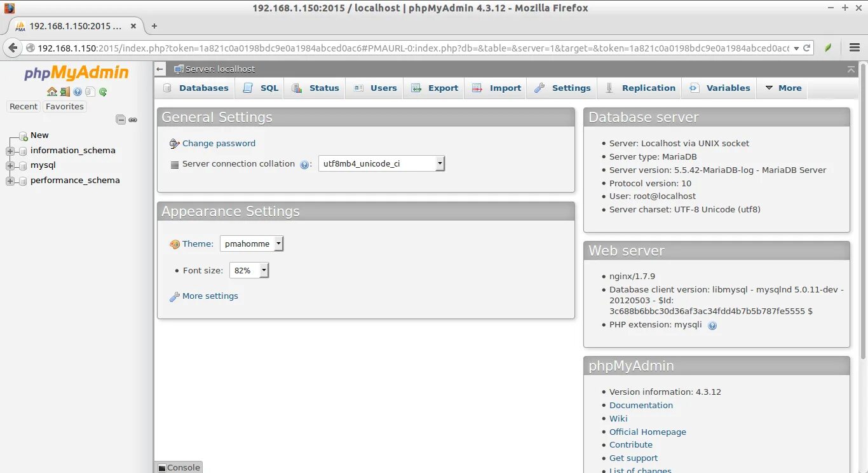Click the information_schema database cylinder icon
The image size is (868, 473).
(24, 151)
